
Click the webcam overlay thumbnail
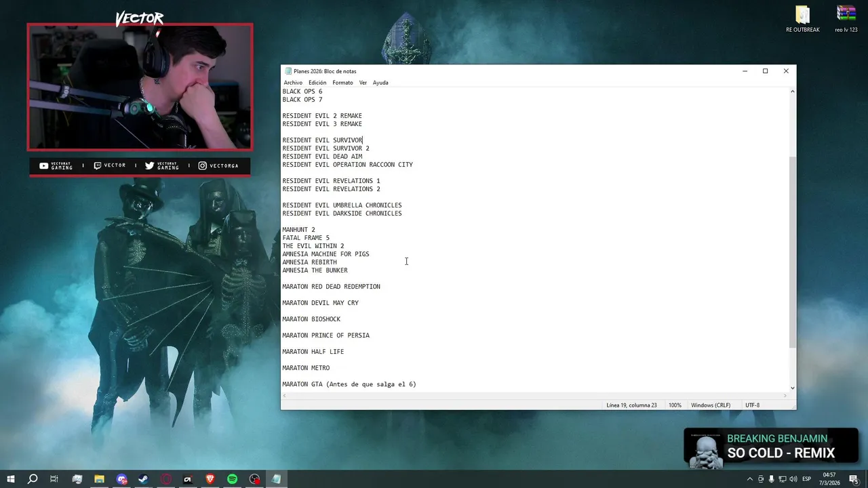(140, 87)
